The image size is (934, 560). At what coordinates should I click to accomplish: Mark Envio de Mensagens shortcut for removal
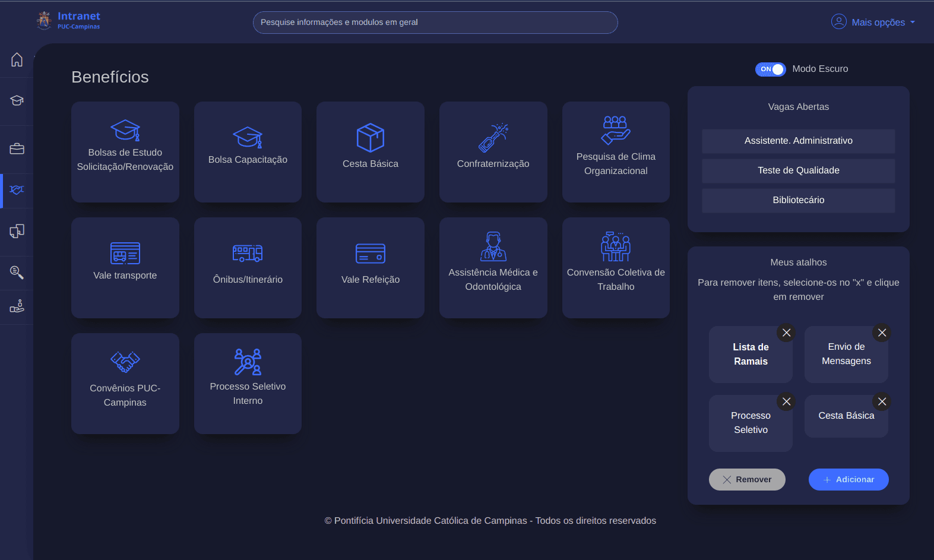(882, 333)
